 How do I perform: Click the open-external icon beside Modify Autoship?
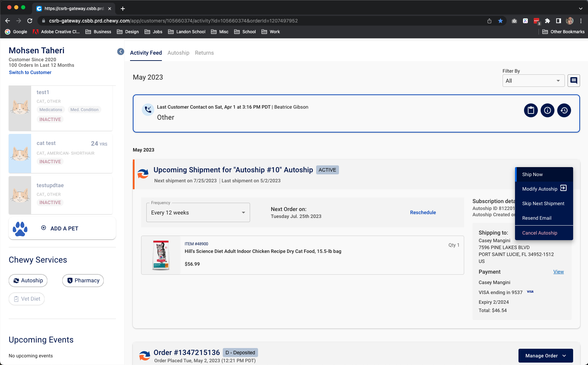(x=563, y=188)
